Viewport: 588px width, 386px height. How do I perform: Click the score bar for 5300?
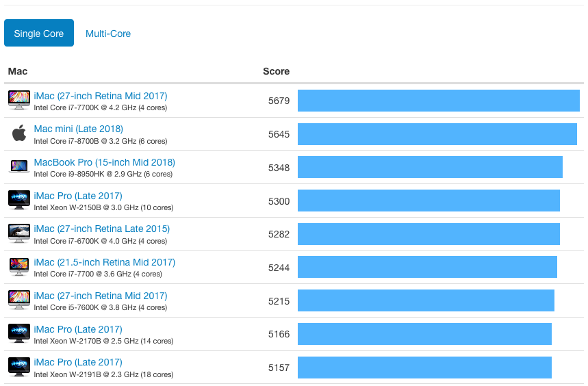pos(429,201)
